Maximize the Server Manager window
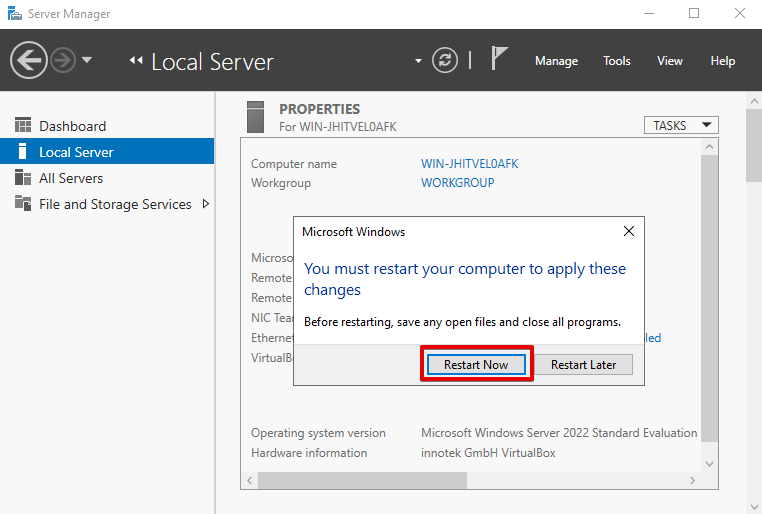Image resolution: width=762 pixels, height=514 pixels. [694, 13]
